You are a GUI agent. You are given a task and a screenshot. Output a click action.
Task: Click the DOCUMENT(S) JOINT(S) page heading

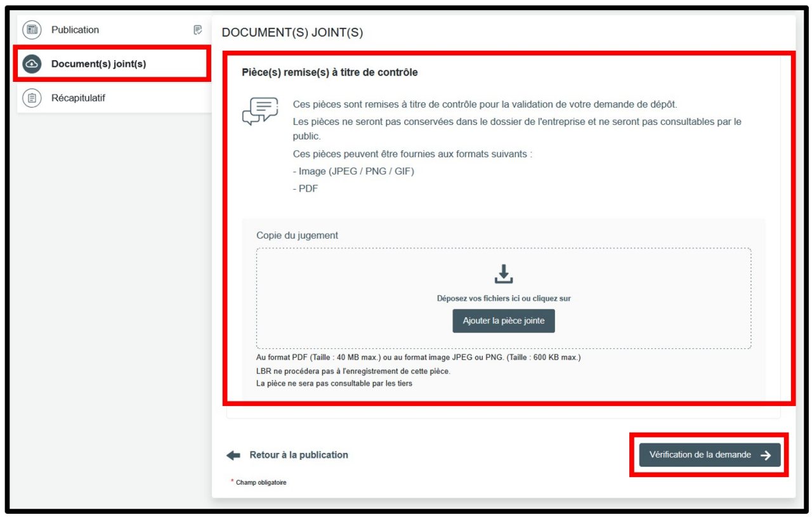click(292, 33)
